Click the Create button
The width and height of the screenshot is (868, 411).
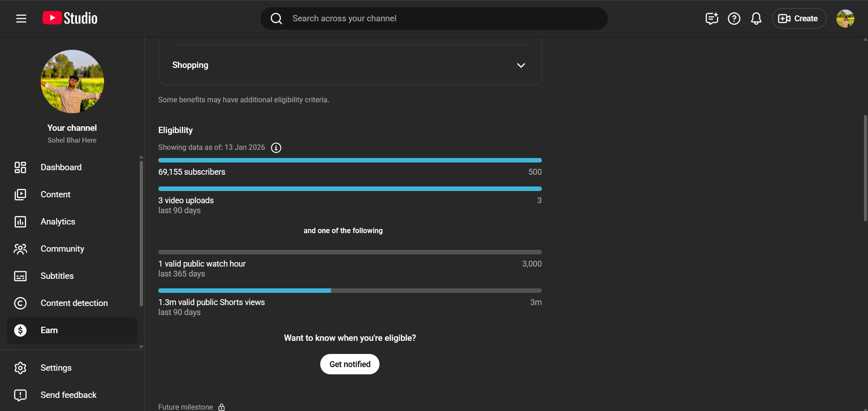799,19
